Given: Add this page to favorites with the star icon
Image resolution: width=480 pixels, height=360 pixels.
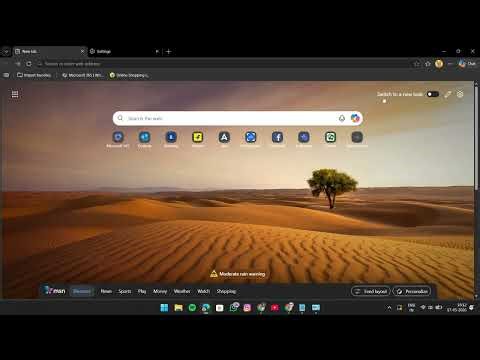Looking at the screenshot, I should click(417, 64).
